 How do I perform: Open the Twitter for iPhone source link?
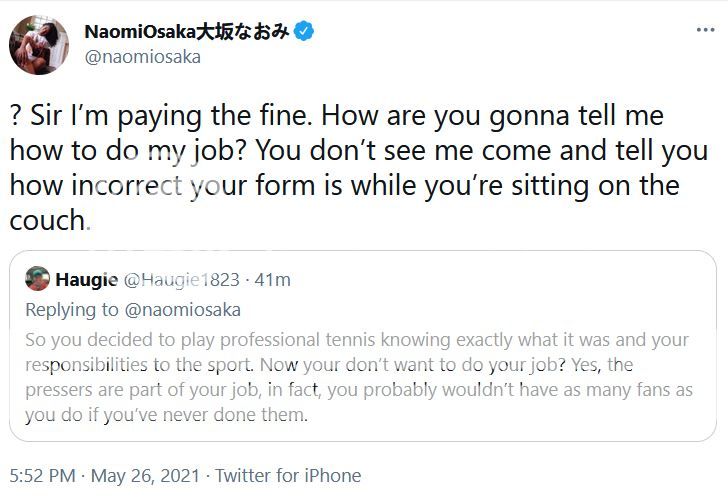[287, 476]
